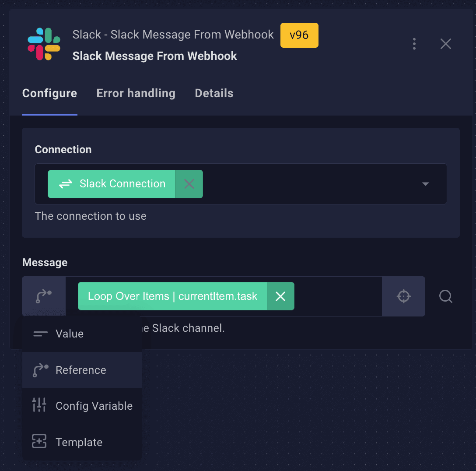Screen dimensions: 476x471
Task: Click the Connection section label
Action: 63,149
